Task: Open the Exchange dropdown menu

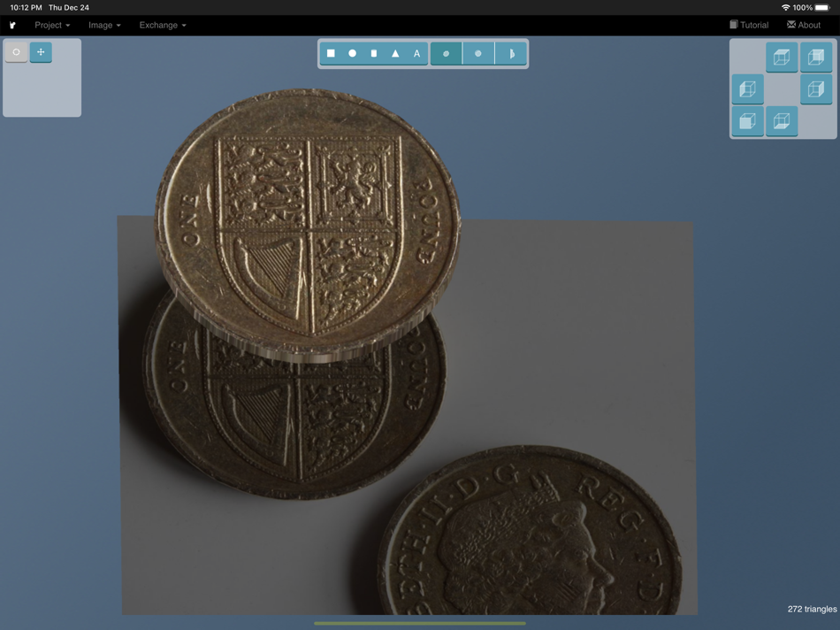Action: pyautogui.click(x=163, y=25)
